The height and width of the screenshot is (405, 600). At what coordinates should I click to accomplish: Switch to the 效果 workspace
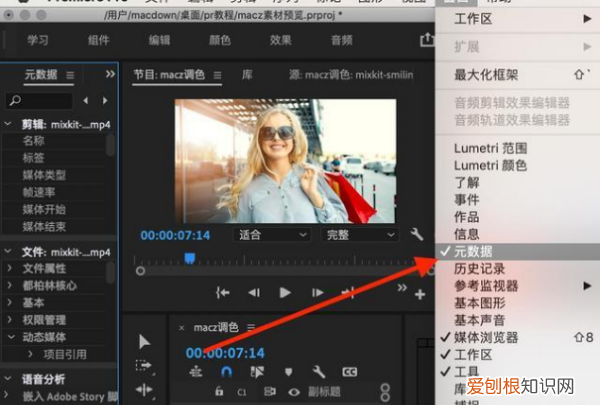click(x=281, y=40)
